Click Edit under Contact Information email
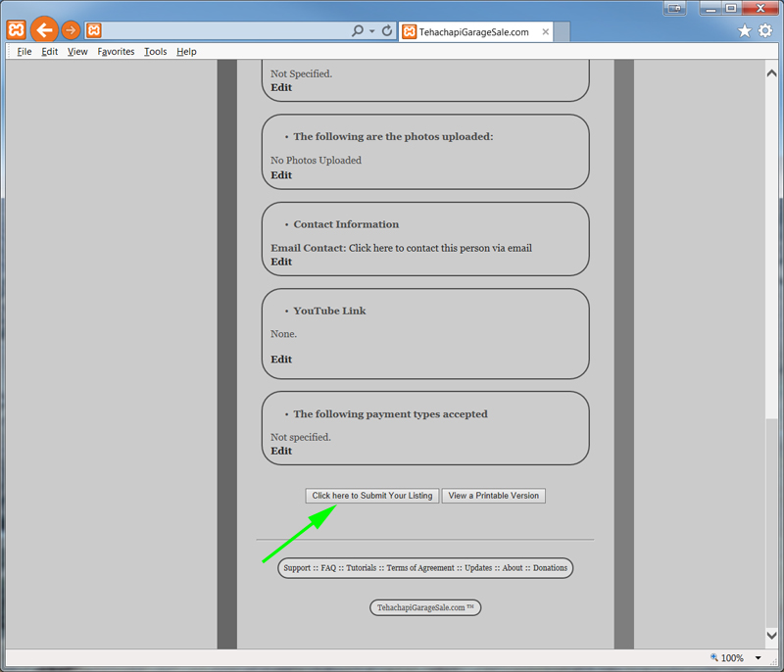 281,262
